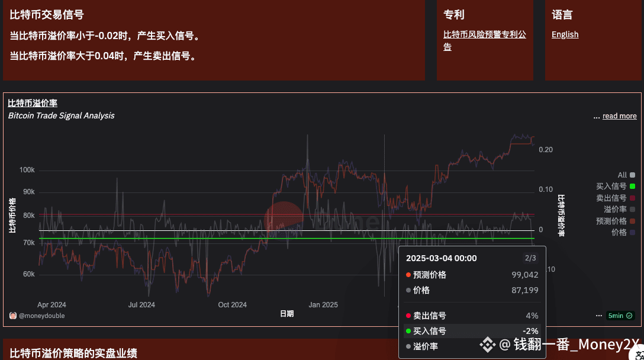Select the 卖出信号 4% tooltip row
Screen dimensions: 644x360
(x=472, y=316)
